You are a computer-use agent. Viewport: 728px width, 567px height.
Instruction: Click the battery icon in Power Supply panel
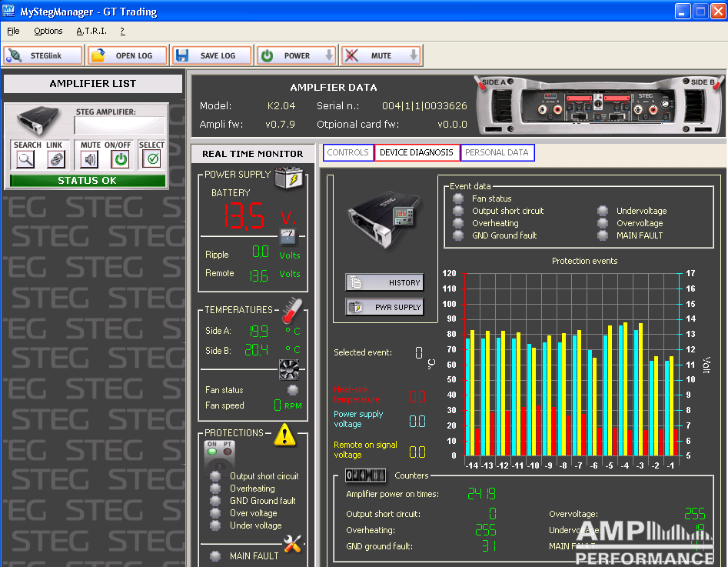click(290, 177)
